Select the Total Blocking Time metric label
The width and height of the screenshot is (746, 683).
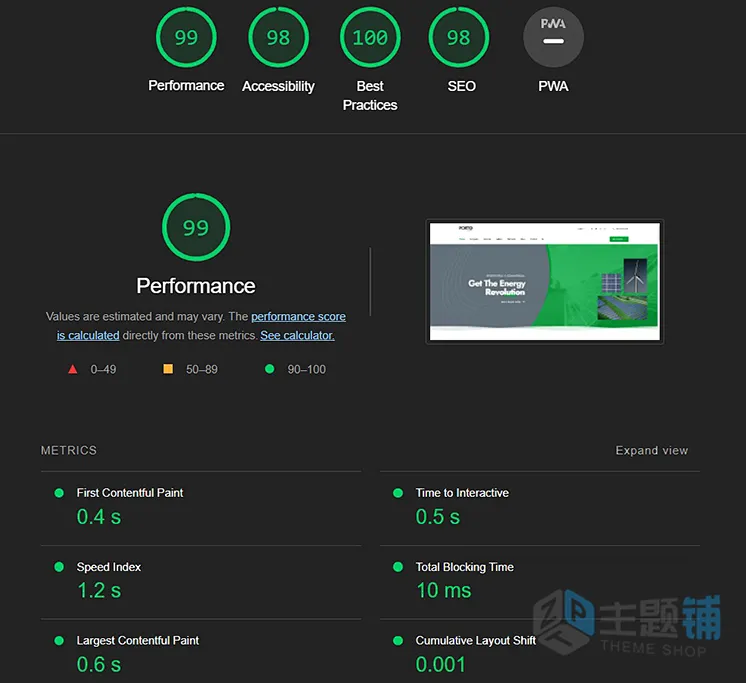[x=465, y=567]
